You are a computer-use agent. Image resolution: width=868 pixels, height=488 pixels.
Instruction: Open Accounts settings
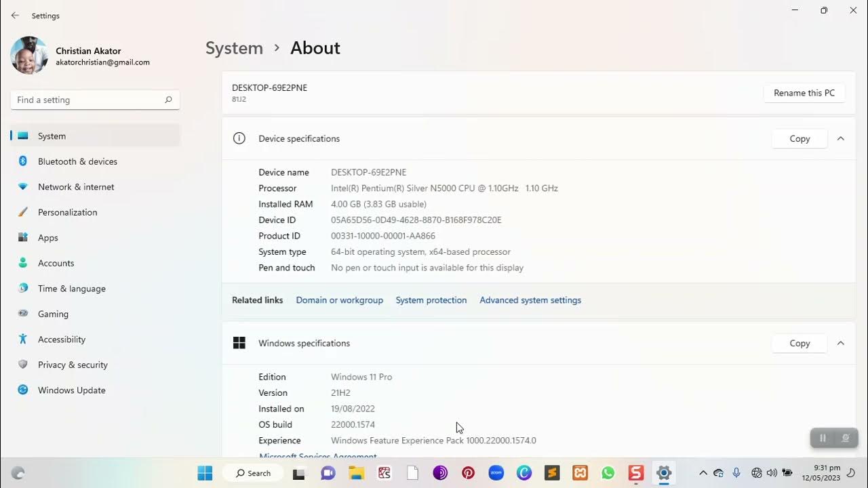coord(95,263)
